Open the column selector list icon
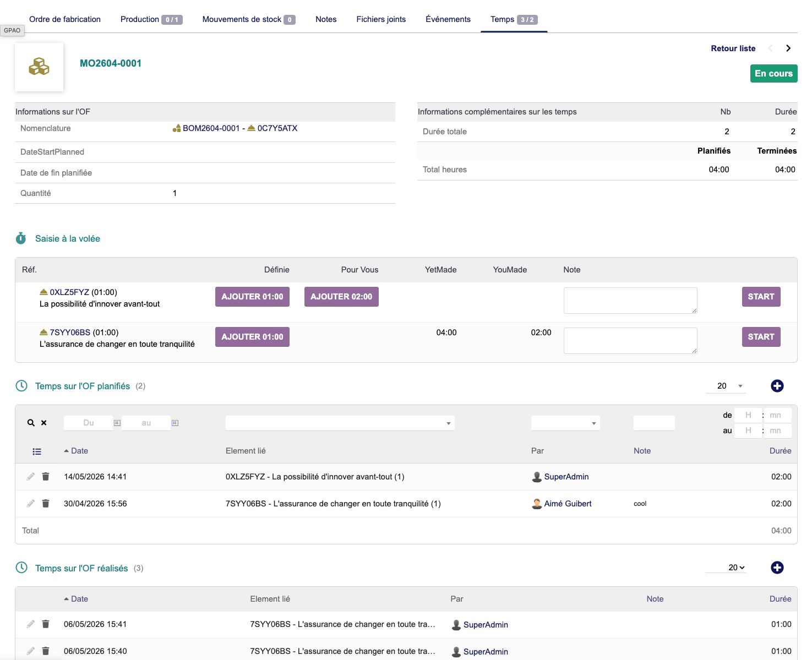Image resolution: width=812 pixels, height=660 pixels. 37,451
